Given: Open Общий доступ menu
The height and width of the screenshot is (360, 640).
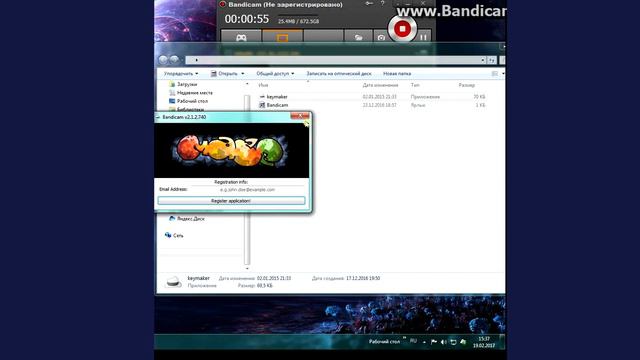Looking at the screenshot, I should coord(275,73).
